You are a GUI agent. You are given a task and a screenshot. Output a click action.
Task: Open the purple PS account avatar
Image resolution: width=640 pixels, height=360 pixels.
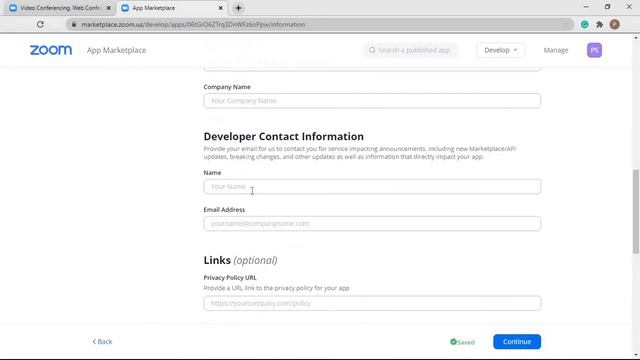tap(594, 50)
